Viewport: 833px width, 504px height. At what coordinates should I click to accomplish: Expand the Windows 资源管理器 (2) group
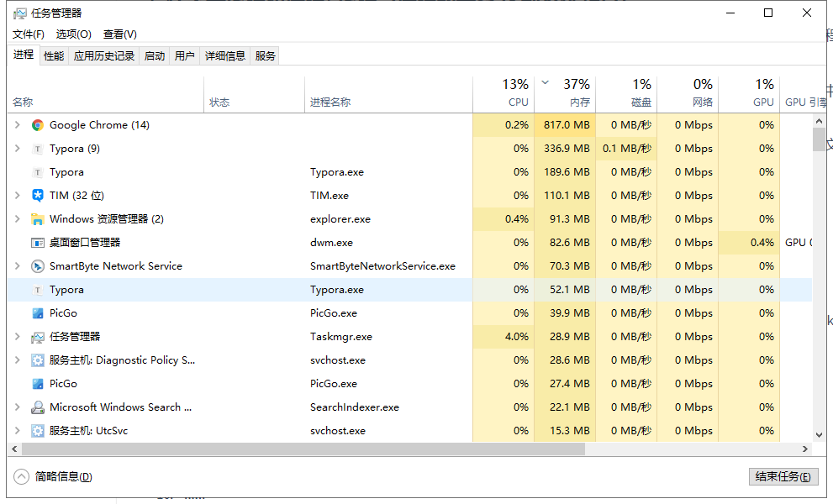(x=17, y=218)
